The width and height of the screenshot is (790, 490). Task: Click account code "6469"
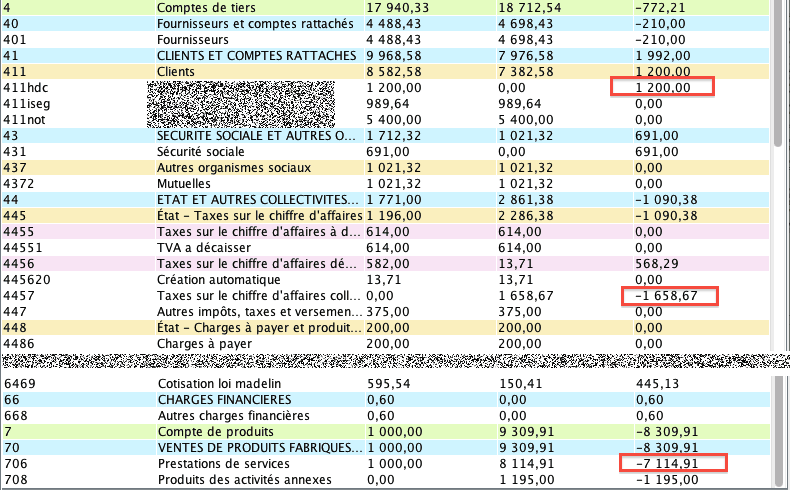click(x=20, y=384)
